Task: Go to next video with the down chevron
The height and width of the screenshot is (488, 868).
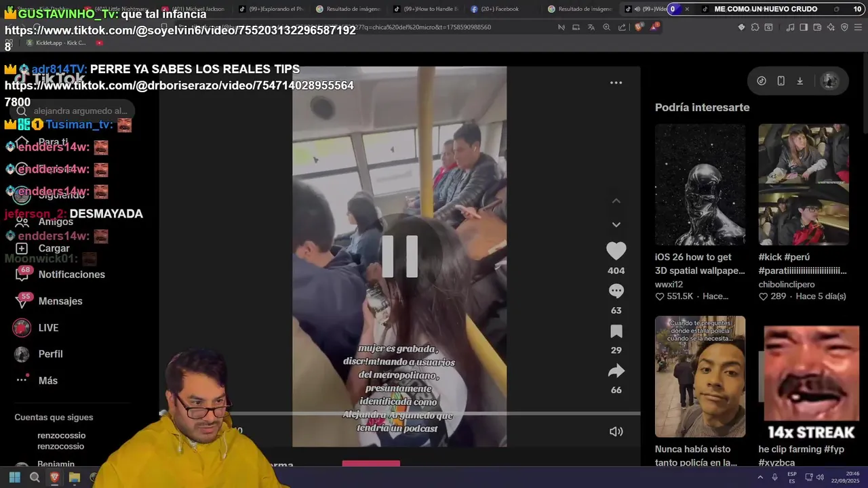Action: click(616, 224)
